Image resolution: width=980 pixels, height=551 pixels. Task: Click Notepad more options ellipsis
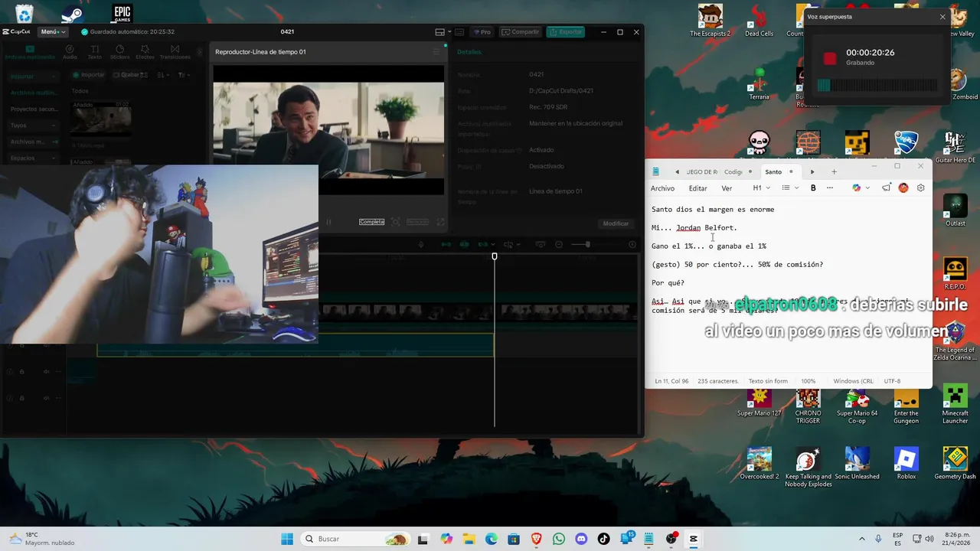click(829, 187)
